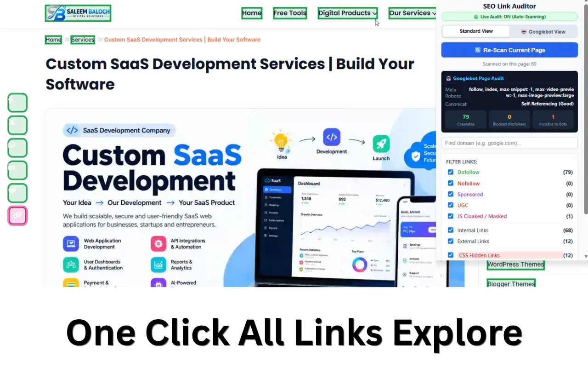The image size is (588, 368).
Task: Click the 'SEO Link Auditor' panel title
Action: point(509,6)
